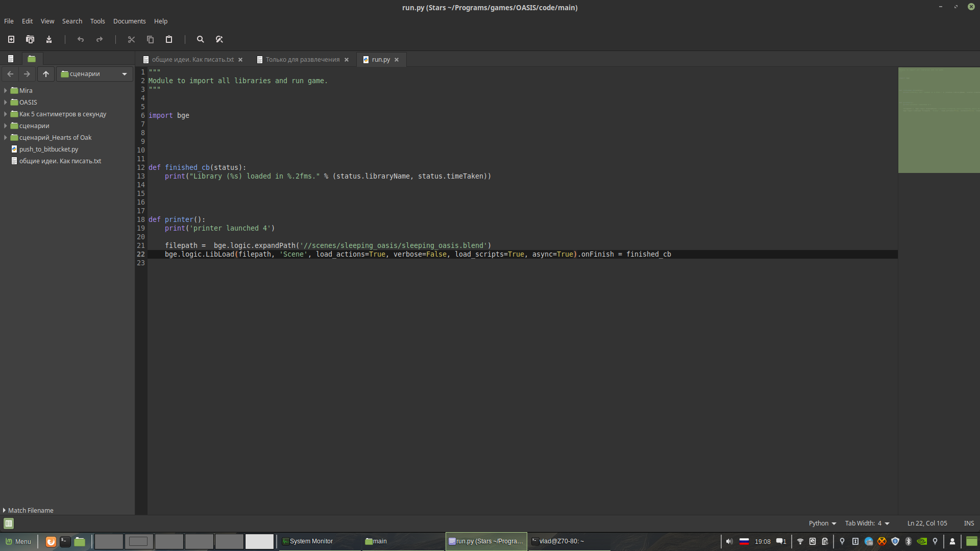The height and width of the screenshot is (551, 980).
Task: Open the Search menu
Action: coord(71,21)
